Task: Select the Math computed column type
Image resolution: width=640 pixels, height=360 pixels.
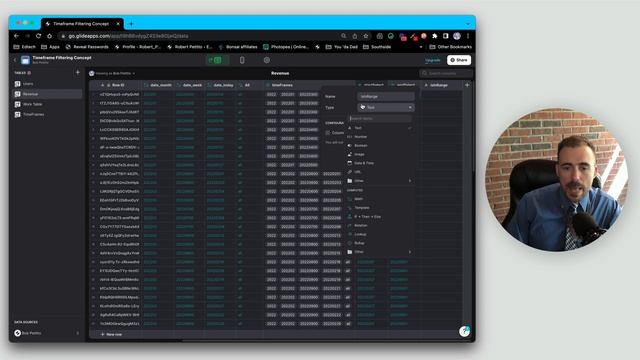Action: (380, 199)
